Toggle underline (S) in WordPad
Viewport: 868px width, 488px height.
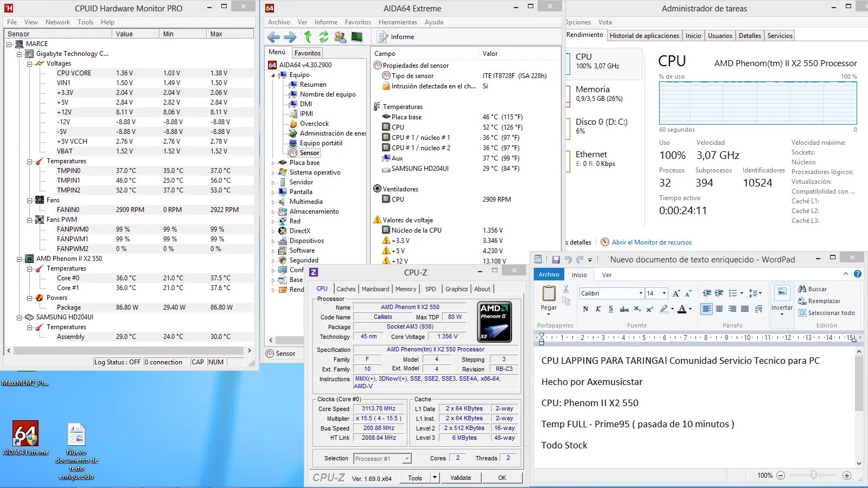point(611,309)
